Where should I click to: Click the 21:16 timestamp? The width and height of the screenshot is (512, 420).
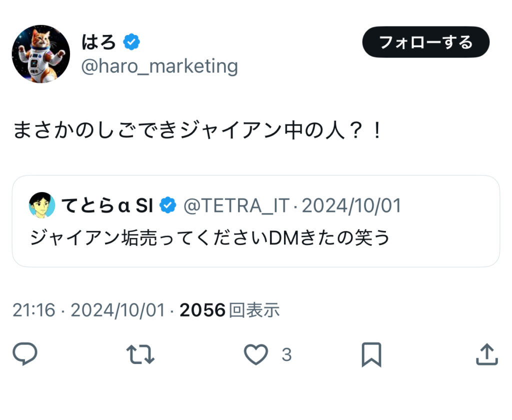34,310
